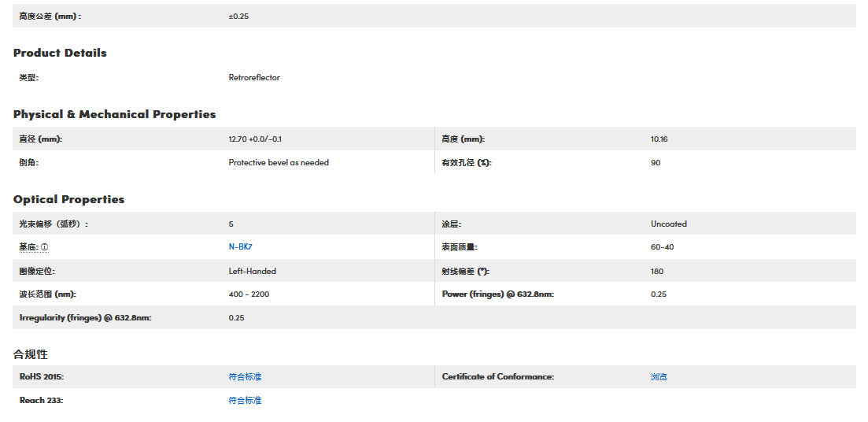Click the surface quality value 60-40

click(x=662, y=247)
